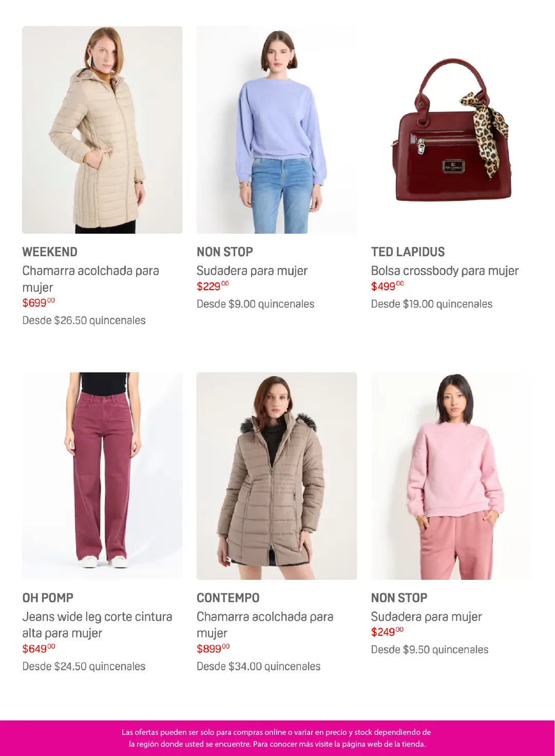Screen dimensions: 555x756
Task: View the burgundy Oh Pomp wide leg jeans photo
Action: (102, 476)
